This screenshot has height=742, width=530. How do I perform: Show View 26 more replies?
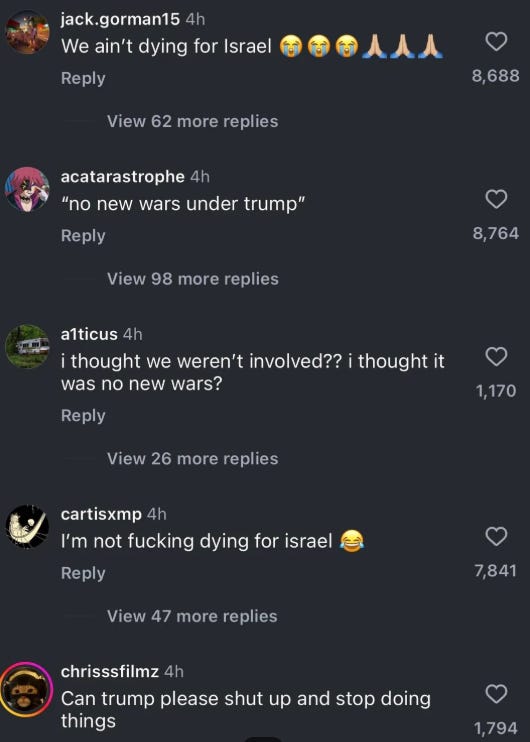(x=192, y=459)
